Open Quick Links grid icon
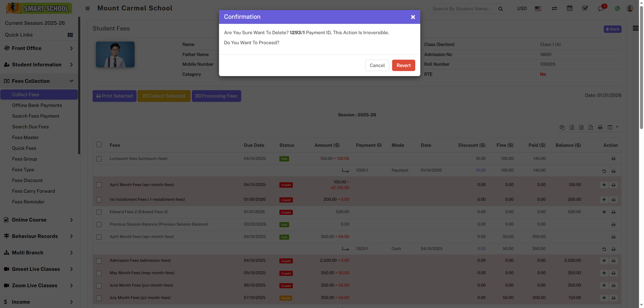Image resolution: width=644 pixels, height=308 pixels. click(x=70, y=35)
